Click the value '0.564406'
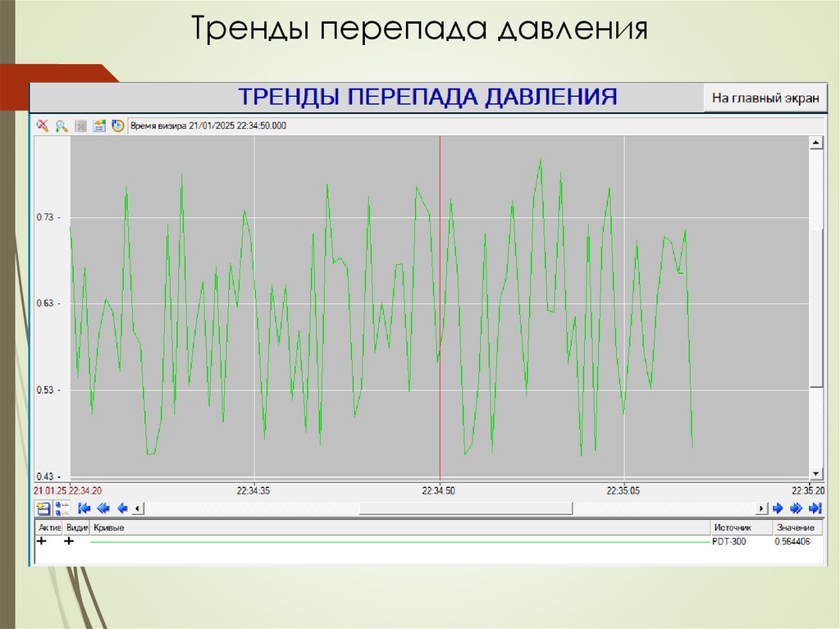 coord(792,542)
